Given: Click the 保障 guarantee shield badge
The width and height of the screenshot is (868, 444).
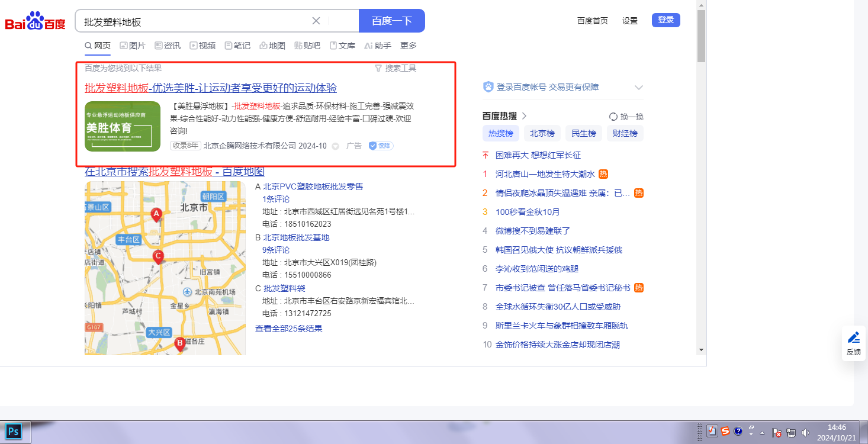Looking at the screenshot, I should click(381, 146).
